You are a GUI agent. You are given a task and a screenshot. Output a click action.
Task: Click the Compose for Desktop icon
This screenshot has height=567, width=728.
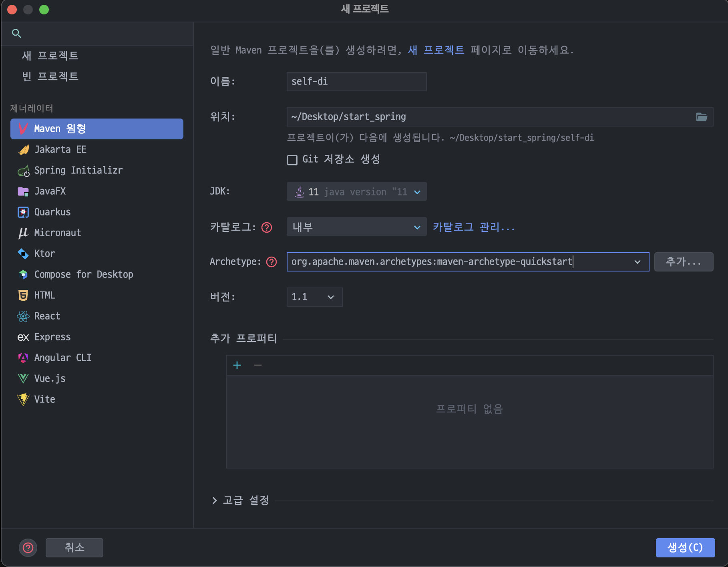(x=23, y=275)
